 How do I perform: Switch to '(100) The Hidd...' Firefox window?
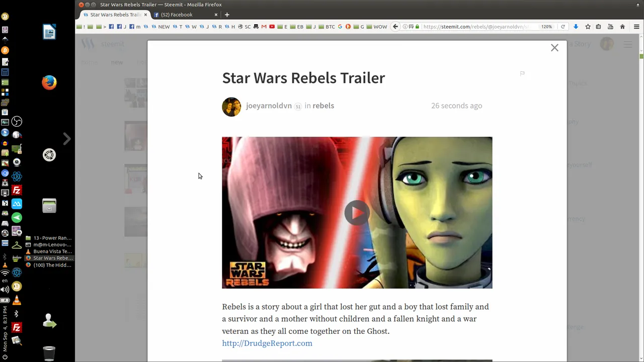(49, 265)
